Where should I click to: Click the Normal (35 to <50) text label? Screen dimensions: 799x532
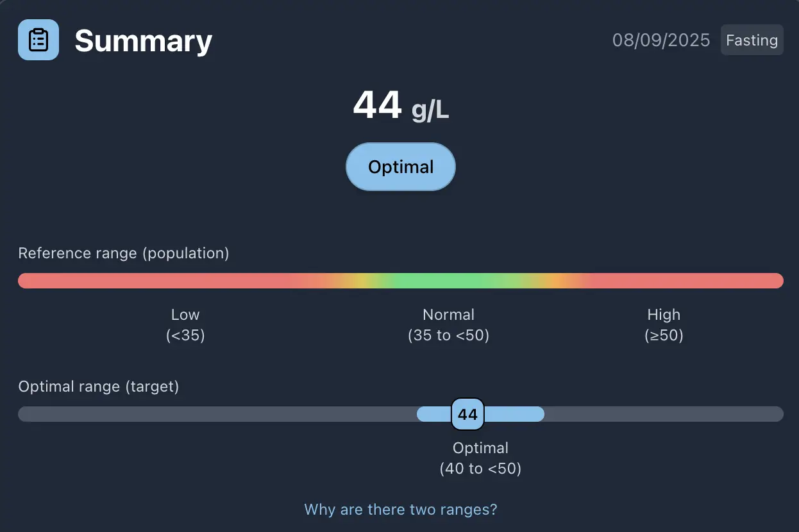pos(448,324)
